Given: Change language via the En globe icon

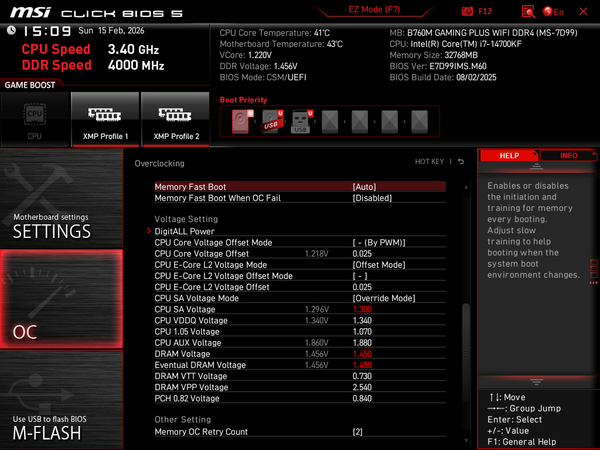Looking at the screenshot, I should point(553,11).
